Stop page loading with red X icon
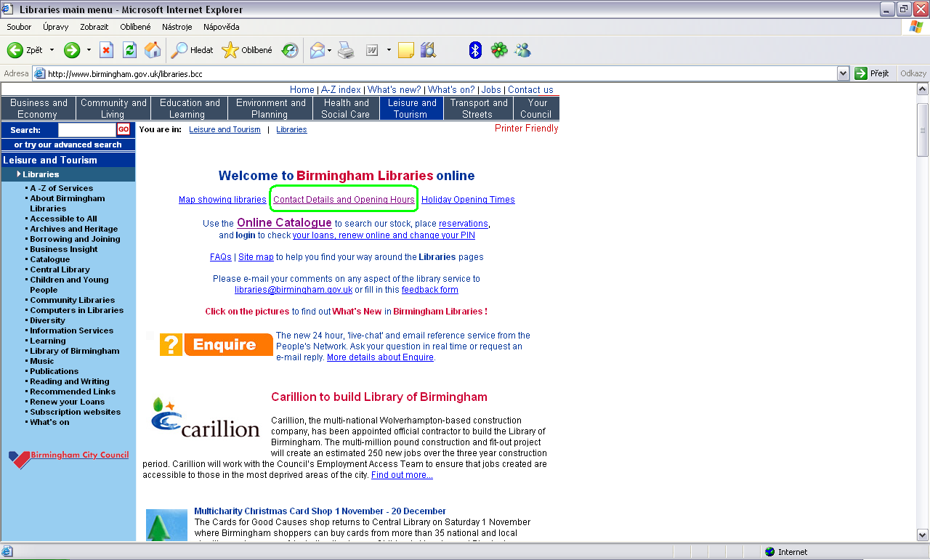The image size is (930, 560). (106, 50)
